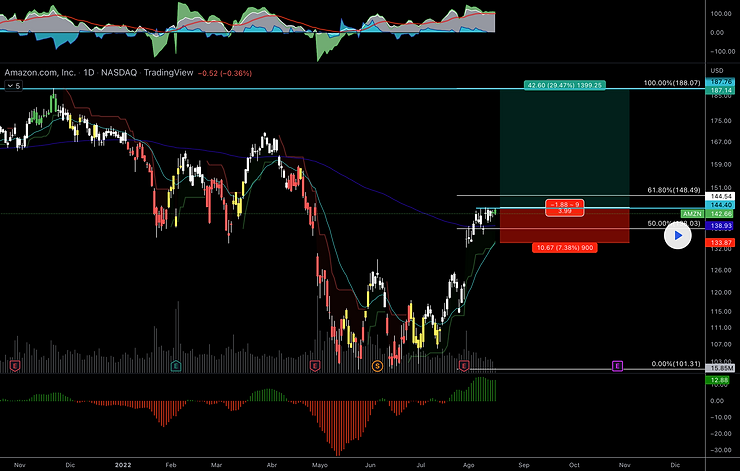Click the Mar label on the time axis
The width and height of the screenshot is (740, 471).
[x=216, y=465]
